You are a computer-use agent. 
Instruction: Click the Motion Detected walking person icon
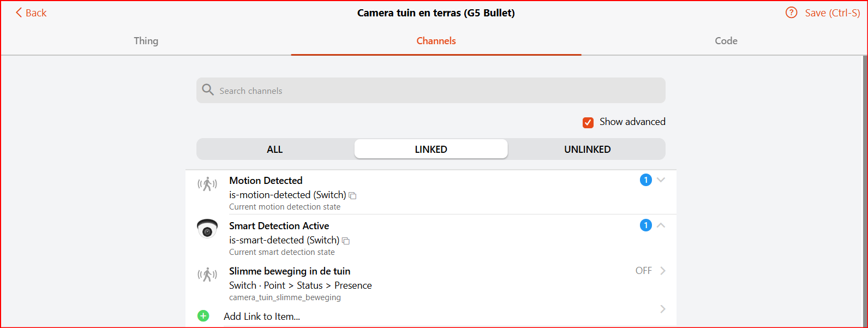click(x=207, y=184)
